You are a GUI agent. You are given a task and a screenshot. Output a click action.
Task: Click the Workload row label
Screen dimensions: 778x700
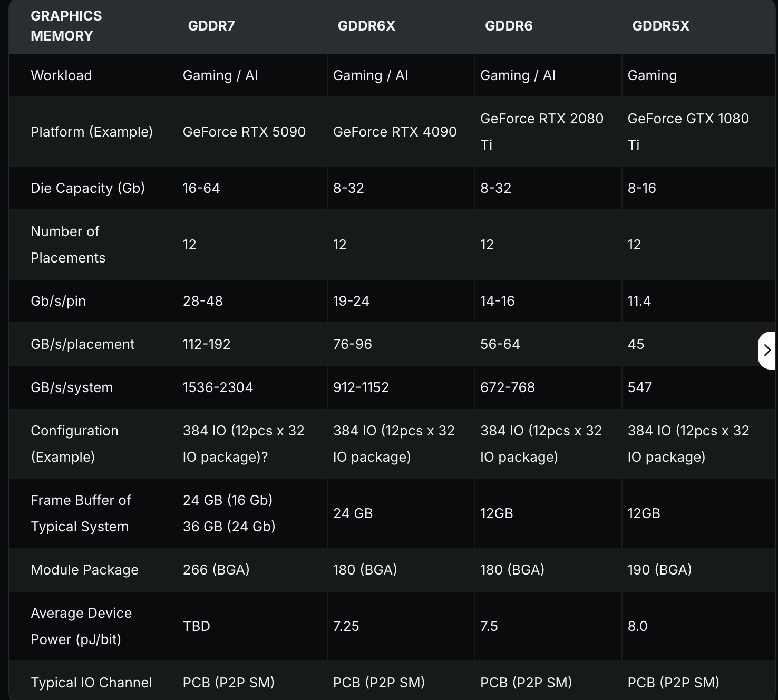[61, 75]
